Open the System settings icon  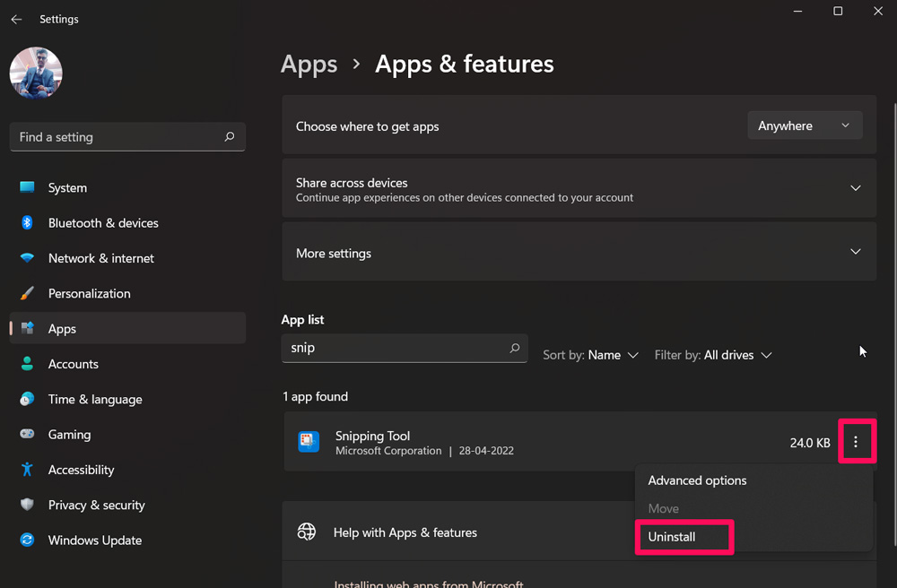click(x=28, y=187)
